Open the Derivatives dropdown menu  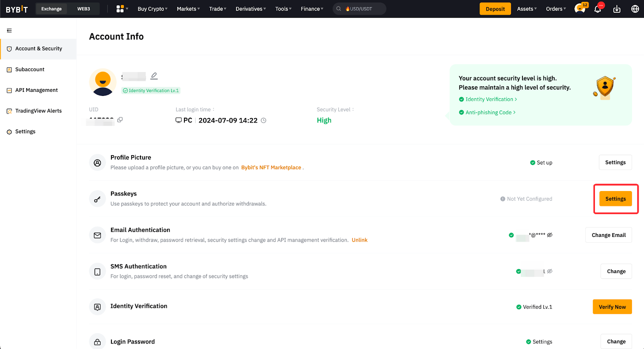coord(250,9)
